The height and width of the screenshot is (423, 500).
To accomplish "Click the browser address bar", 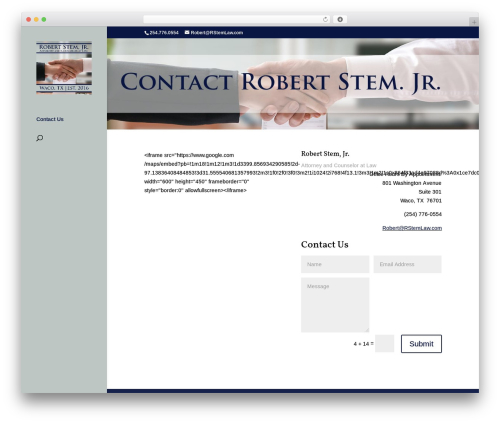I will pos(237,19).
